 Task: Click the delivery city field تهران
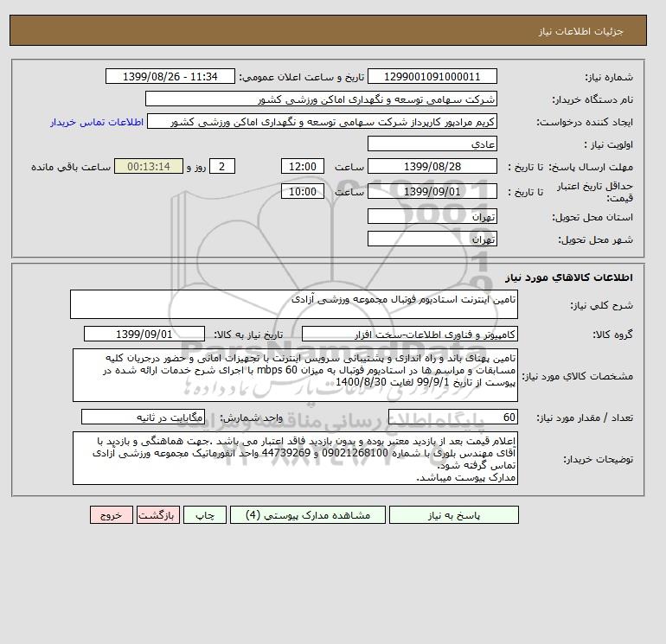432,239
